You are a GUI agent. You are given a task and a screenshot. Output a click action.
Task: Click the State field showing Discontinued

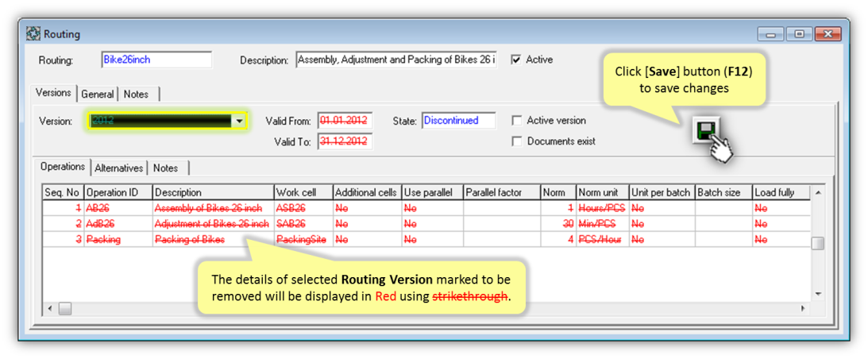pos(458,121)
